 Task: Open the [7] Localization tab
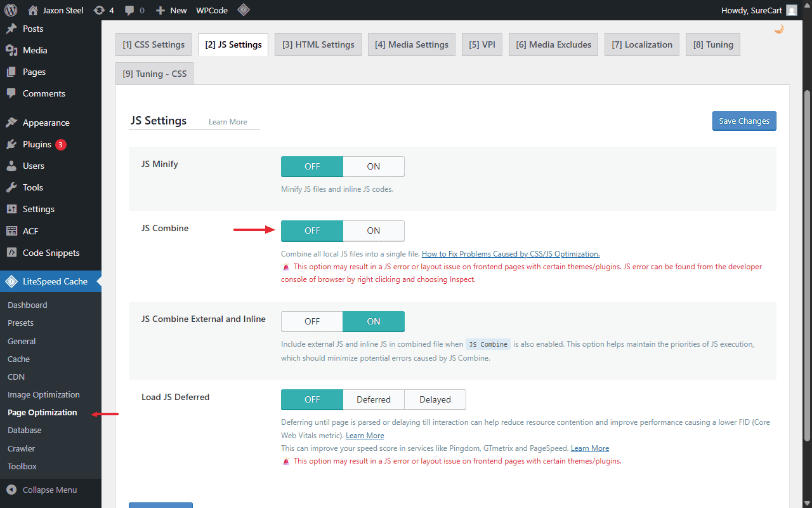pyautogui.click(x=642, y=44)
